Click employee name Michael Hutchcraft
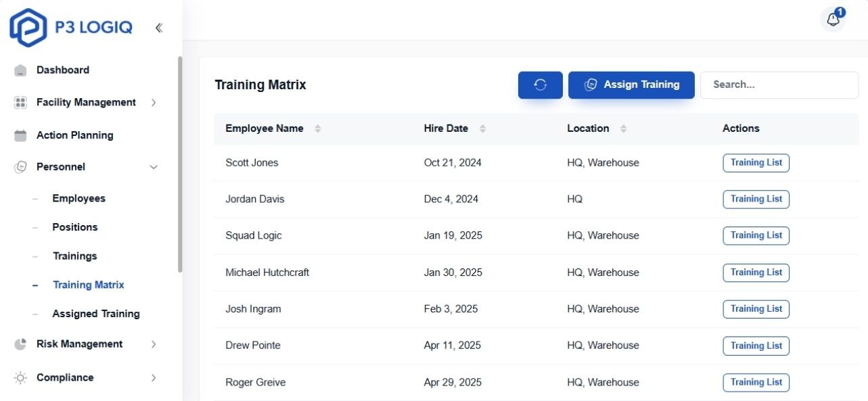Viewport: 868px width, 401px height. point(267,273)
